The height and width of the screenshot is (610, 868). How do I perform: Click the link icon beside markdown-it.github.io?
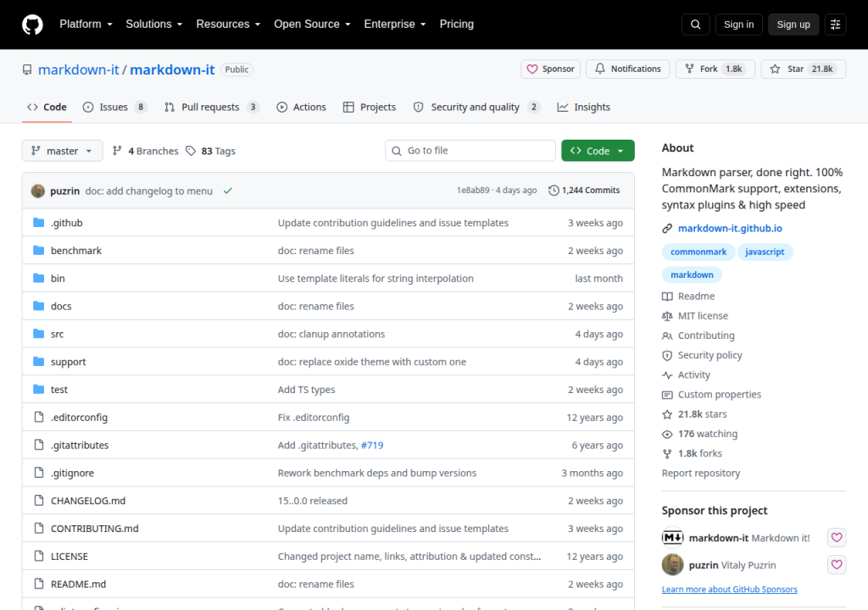667,228
